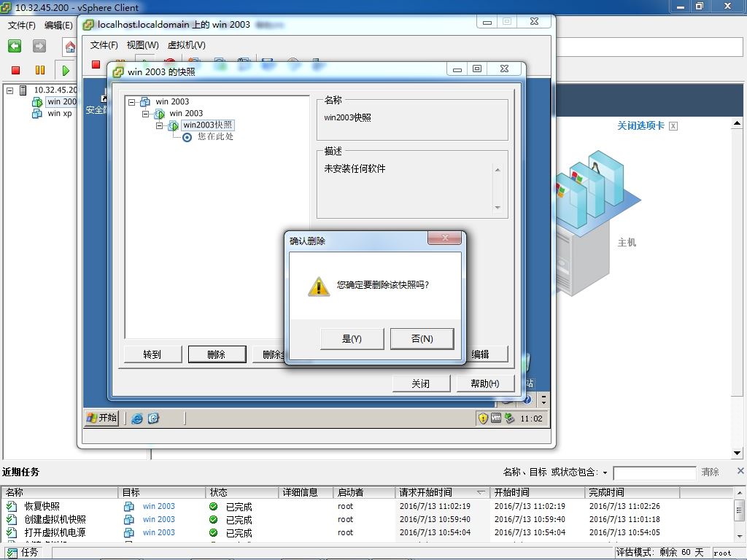Click the home icon in vSphere toolbar

70,47
